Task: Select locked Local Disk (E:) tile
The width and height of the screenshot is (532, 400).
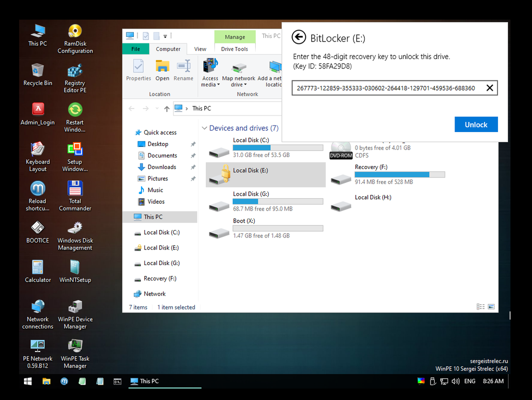Action: click(266, 175)
